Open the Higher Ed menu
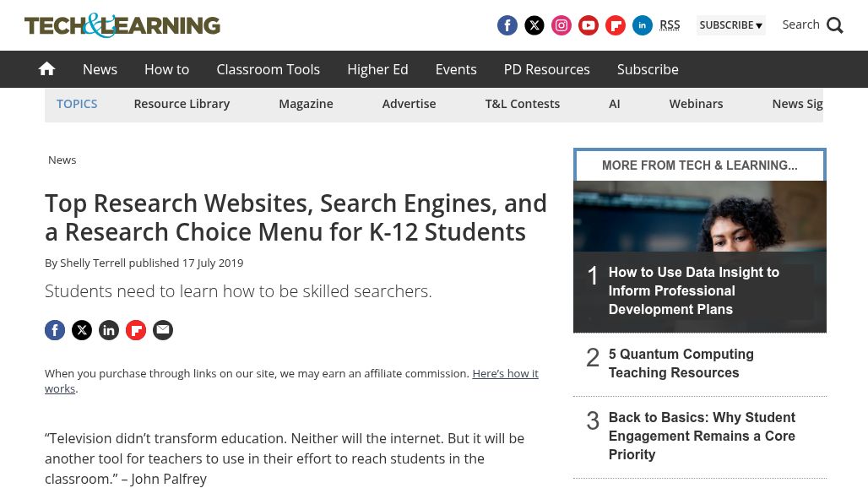 [377, 69]
